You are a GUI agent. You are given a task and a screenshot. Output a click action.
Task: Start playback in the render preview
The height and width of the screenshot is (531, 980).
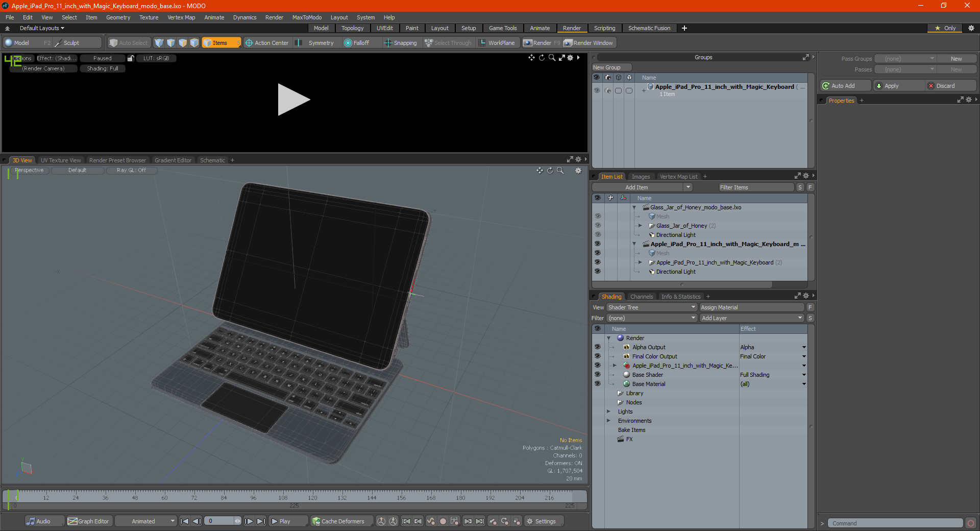293,100
